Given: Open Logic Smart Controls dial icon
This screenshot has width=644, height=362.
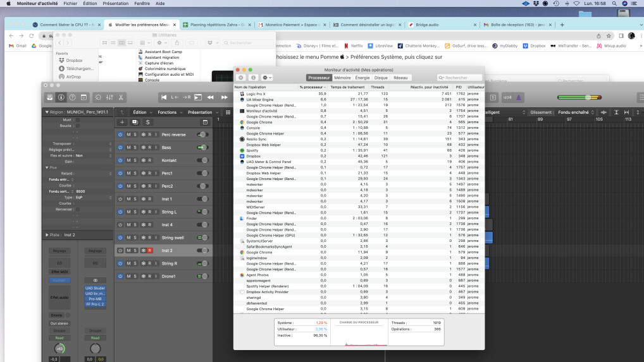Looking at the screenshot, I should click(x=98, y=97).
